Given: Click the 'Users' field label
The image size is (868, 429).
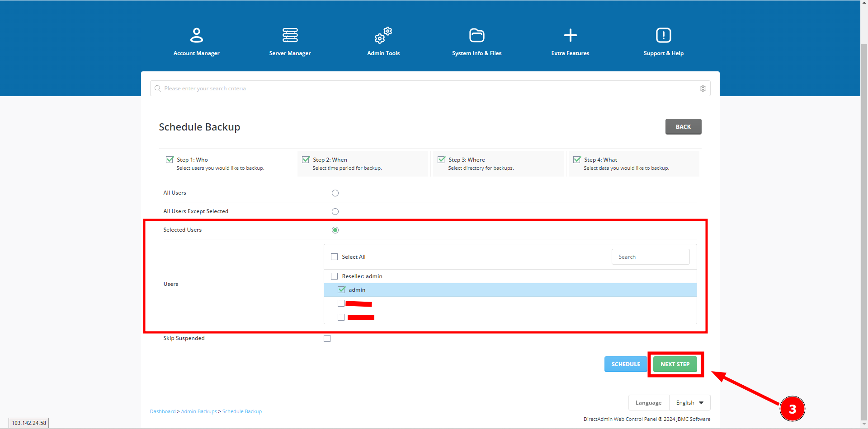Looking at the screenshot, I should [x=170, y=284].
